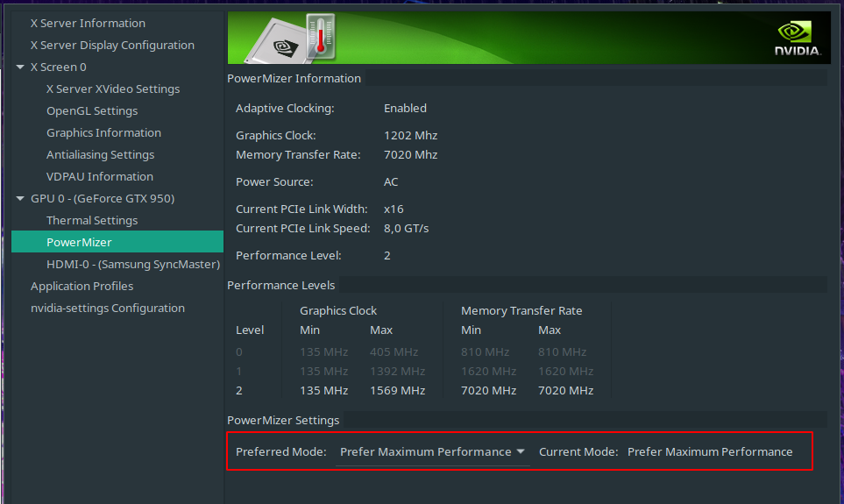Select GPU 0 - (GeForce GTX 950)

click(x=103, y=199)
